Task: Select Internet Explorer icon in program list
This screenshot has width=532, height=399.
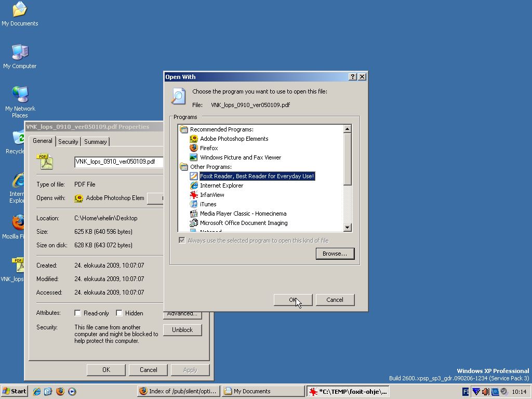Action: click(194, 185)
